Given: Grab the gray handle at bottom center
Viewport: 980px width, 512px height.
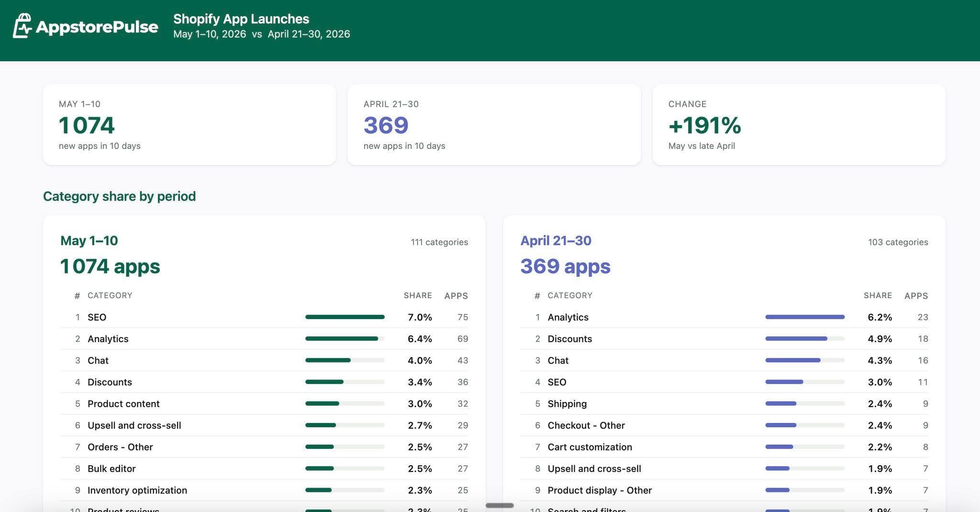Looking at the screenshot, I should [500, 505].
